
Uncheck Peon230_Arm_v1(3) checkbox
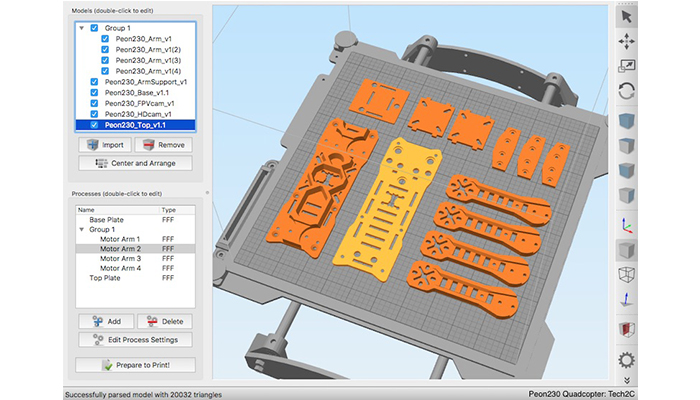[x=105, y=60]
